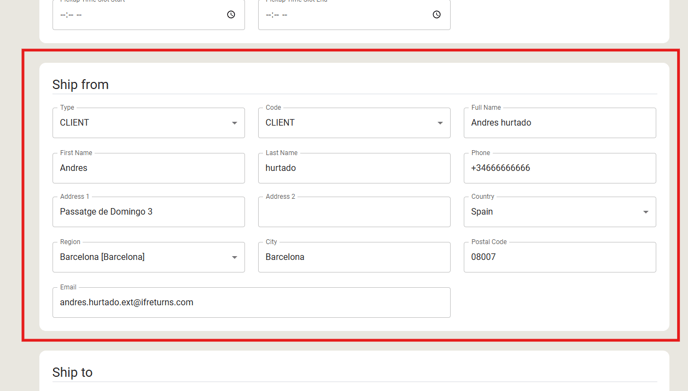Screen dimensions: 688x391
Task: Click the Full Name field
Action: pos(560,123)
